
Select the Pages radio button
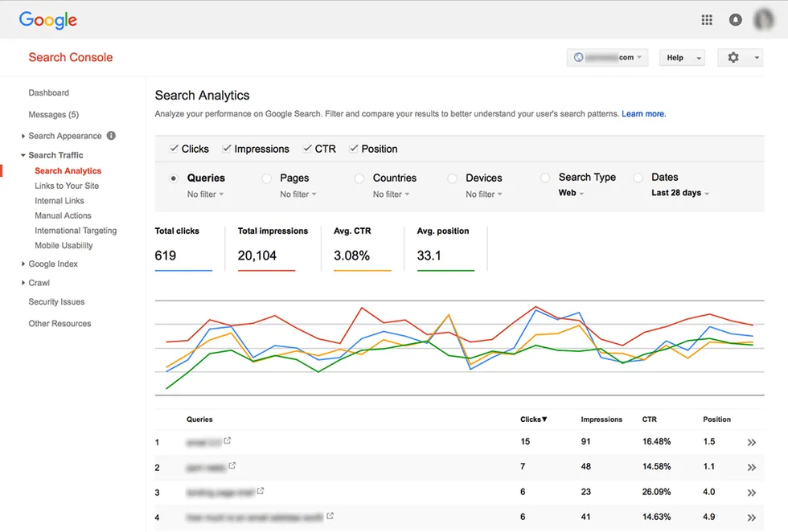tap(266, 178)
